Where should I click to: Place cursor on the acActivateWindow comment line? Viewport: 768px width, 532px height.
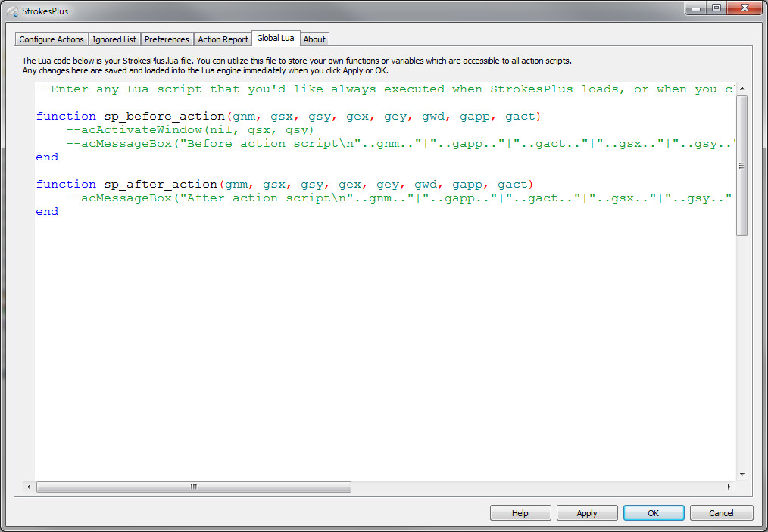pos(190,130)
